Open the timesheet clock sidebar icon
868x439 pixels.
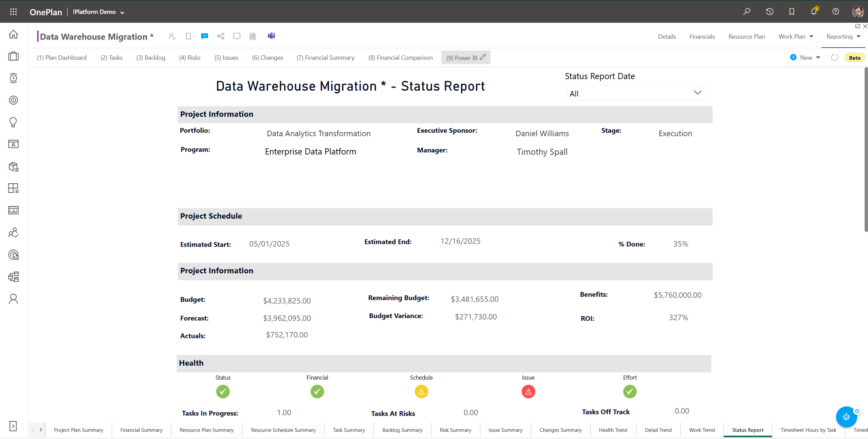coord(13,78)
